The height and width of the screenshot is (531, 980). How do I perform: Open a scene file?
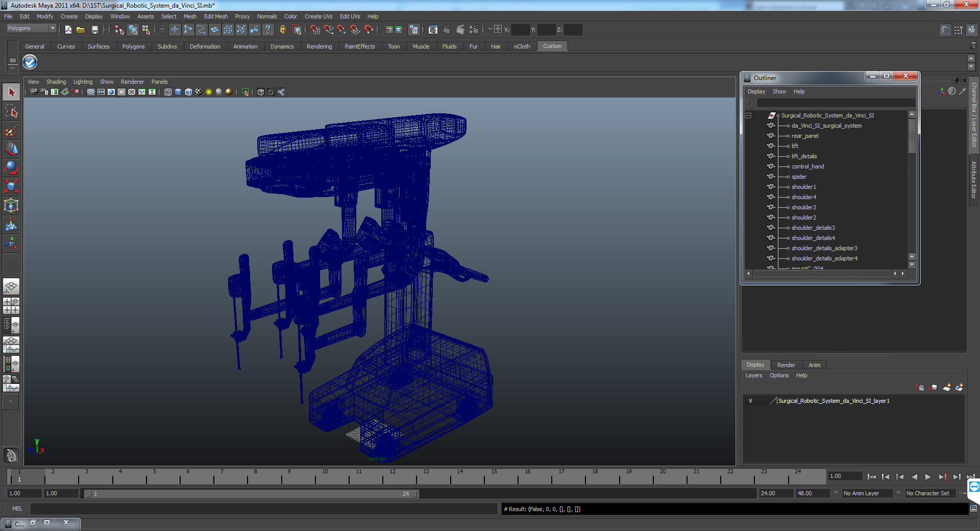click(x=81, y=30)
